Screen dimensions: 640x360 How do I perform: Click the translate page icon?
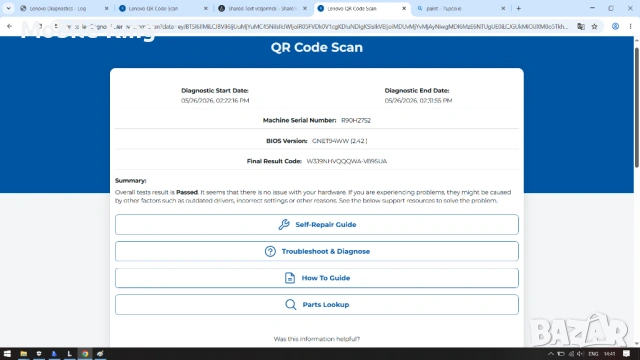click(x=580, y=27)
